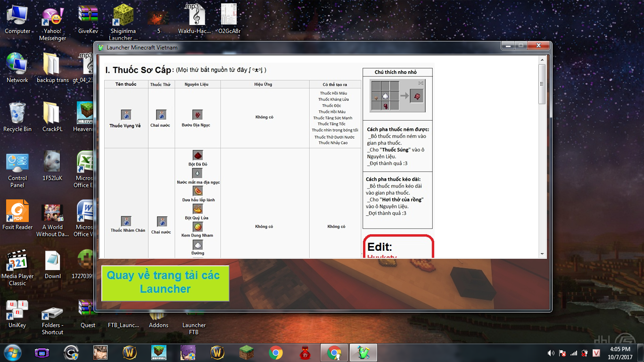Click the vertical scrollbar thumb in launcher window
Screen dimensions: 644x362
pos(542,84)
